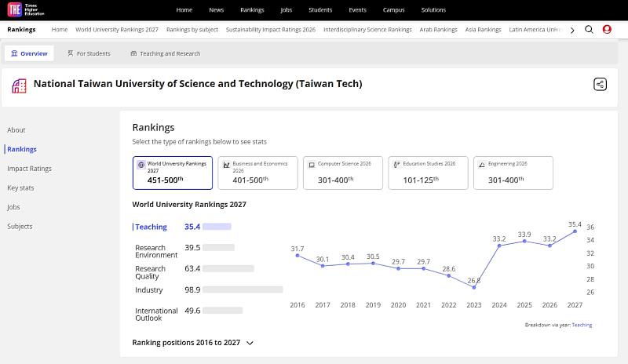
Task: Switch to Teaching and Research tab
Action: [166, 53]
